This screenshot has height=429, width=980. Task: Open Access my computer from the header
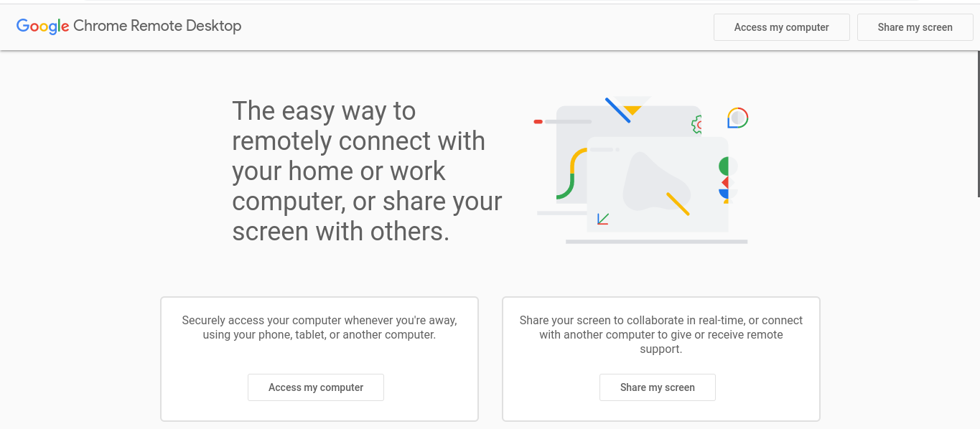click(781, 27)
